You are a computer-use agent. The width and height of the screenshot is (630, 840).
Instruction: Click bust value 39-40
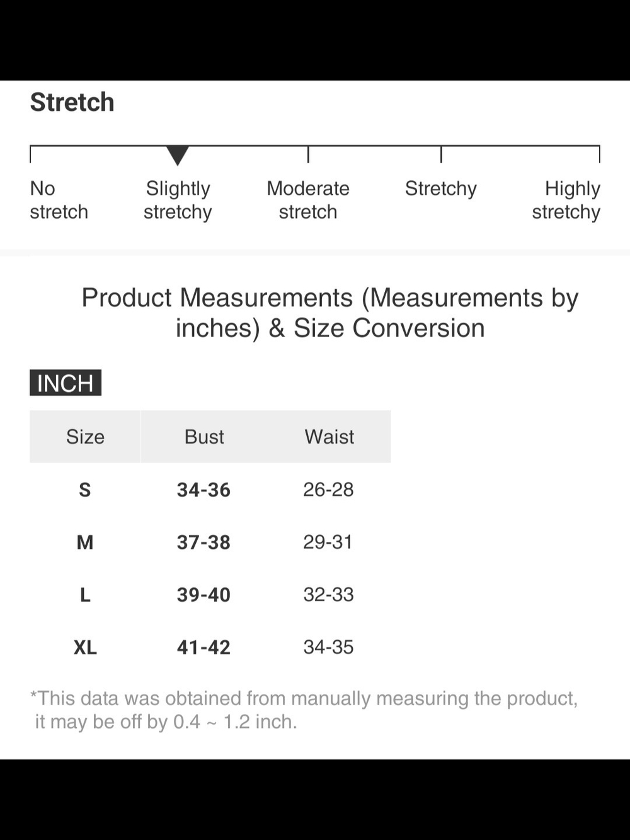(x=203, y=594)
